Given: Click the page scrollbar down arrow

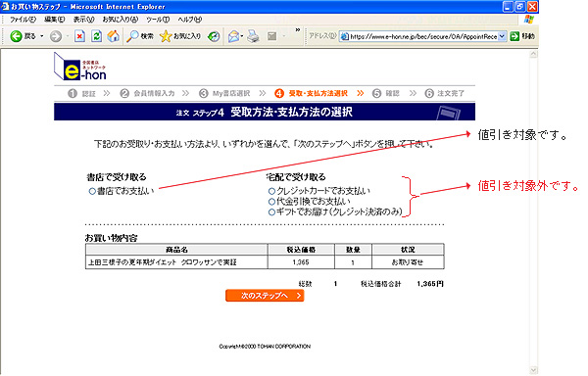Looking at the screenshot, I should click(x=533, y=370).
